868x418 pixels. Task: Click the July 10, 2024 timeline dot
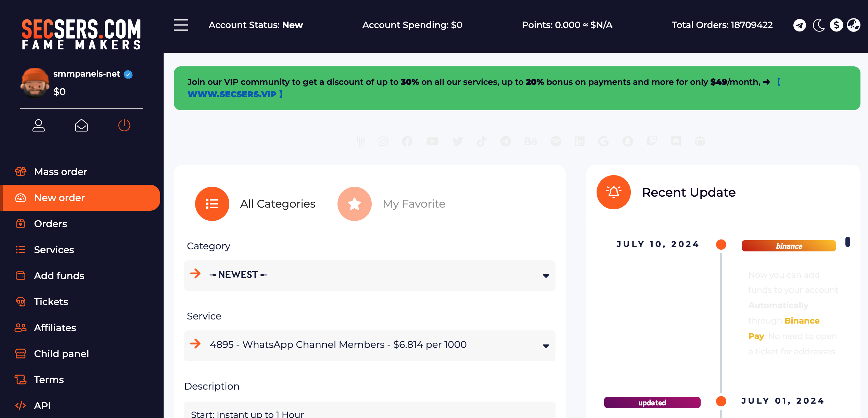coord(721,245)
